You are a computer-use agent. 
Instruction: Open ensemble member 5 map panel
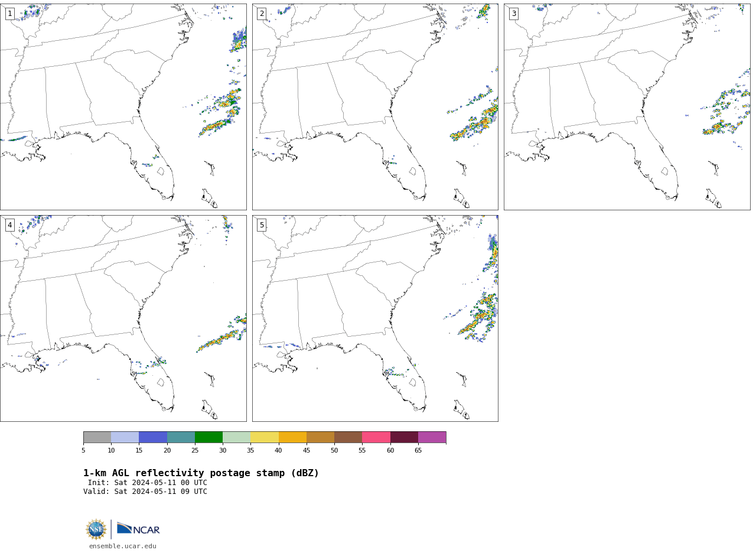375,318
